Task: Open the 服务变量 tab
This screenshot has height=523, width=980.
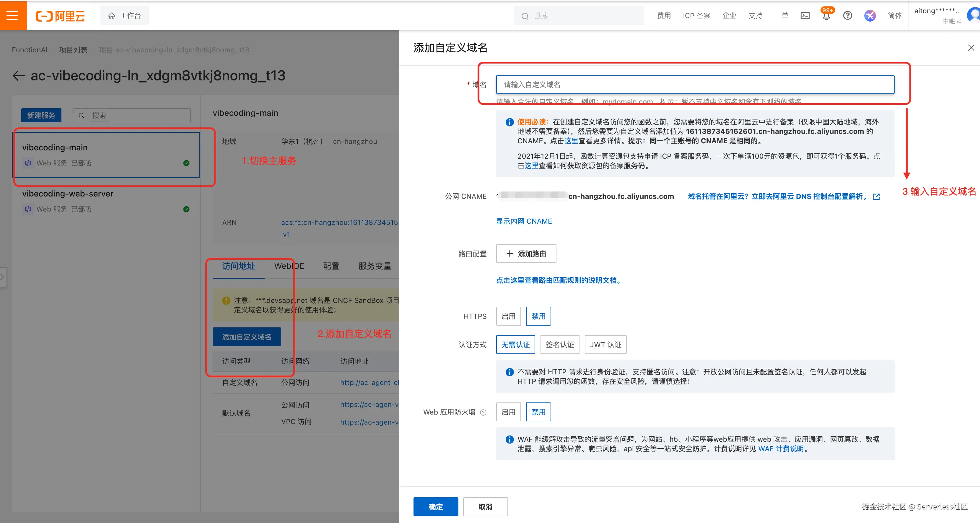Action: (374, 266)
